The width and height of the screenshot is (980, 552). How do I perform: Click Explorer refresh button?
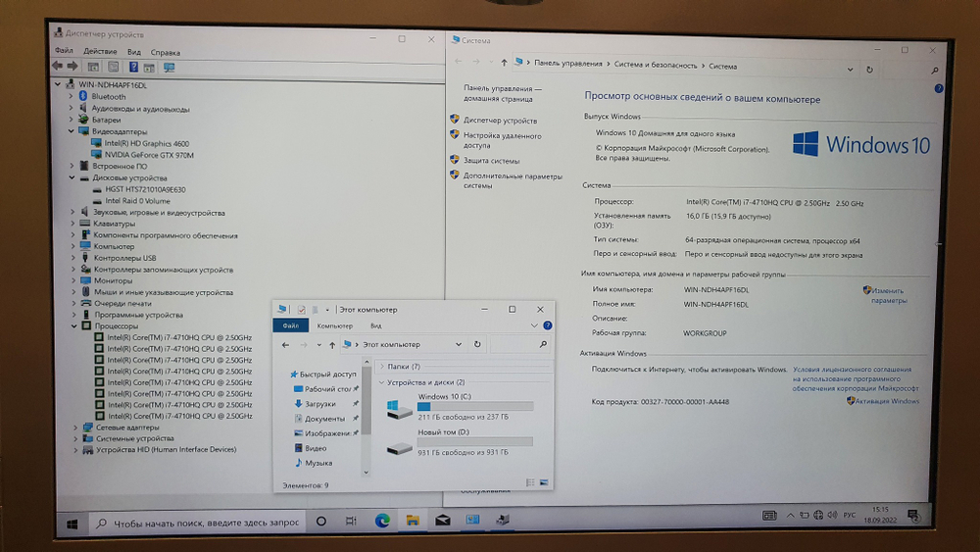[x=477, y=344]
